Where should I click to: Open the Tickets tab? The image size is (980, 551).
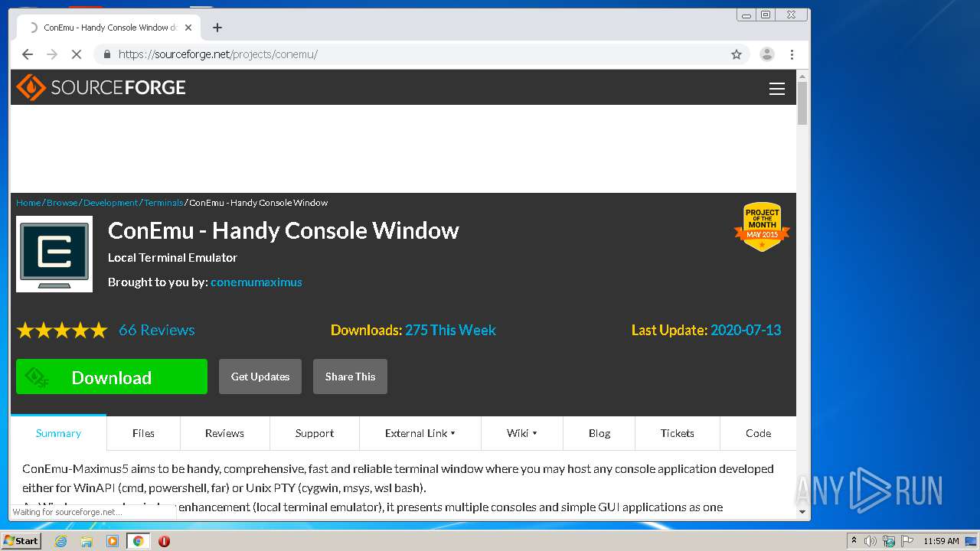point(678,433)
